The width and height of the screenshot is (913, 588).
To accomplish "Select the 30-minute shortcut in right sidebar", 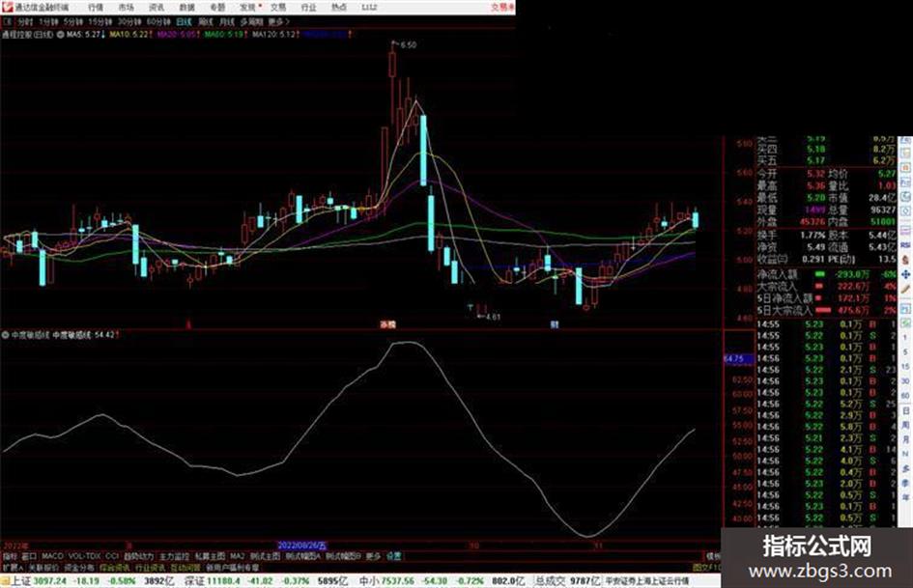I will pyautogui.click(x=905, y=381).
